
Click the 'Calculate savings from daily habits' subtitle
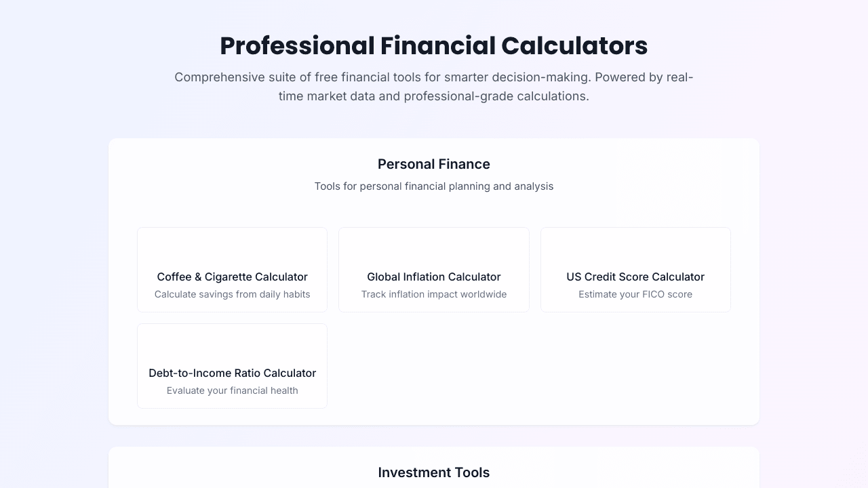click(232, 294)
